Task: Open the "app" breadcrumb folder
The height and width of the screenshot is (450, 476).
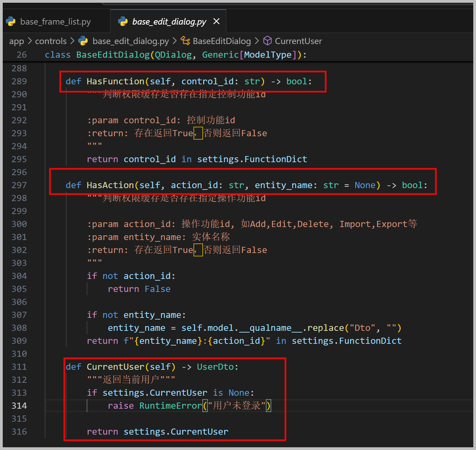Action: [x=16, y=41]
